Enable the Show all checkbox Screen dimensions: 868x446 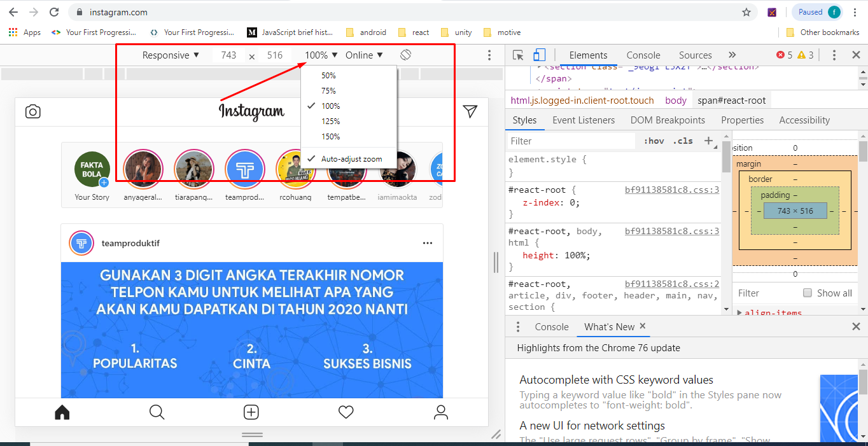pos(808,293)
